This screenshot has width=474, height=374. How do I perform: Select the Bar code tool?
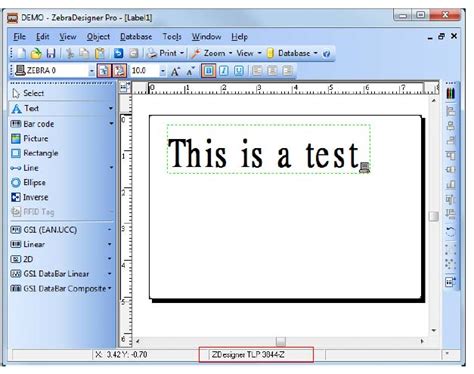[62, 124]
